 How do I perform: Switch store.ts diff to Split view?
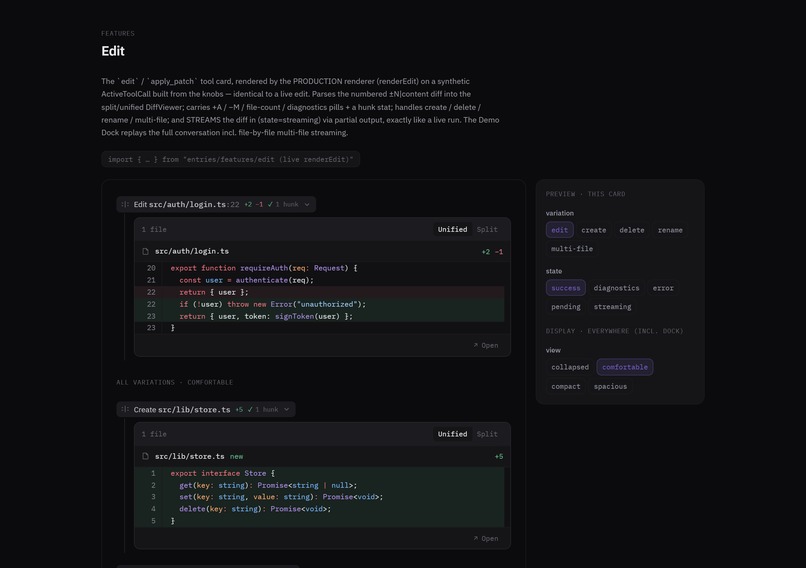[487, 434]
